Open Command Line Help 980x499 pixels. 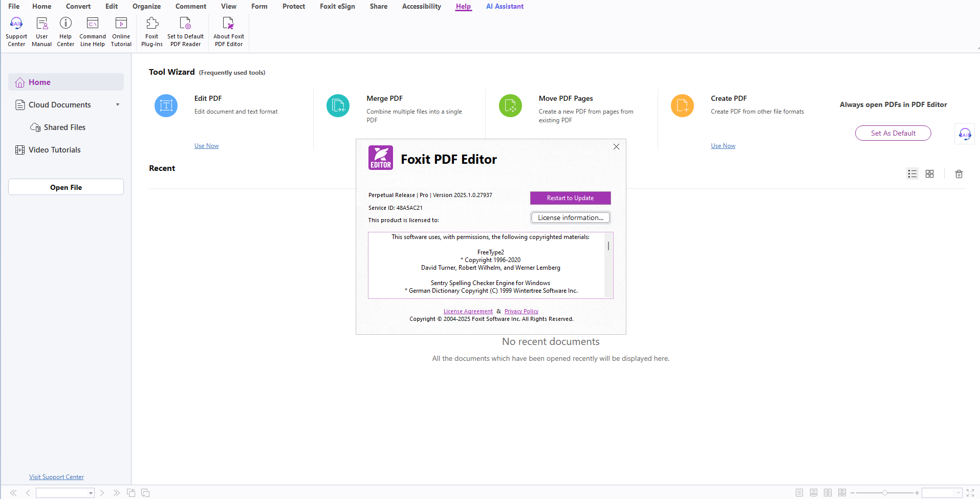(x=93, y=32)
